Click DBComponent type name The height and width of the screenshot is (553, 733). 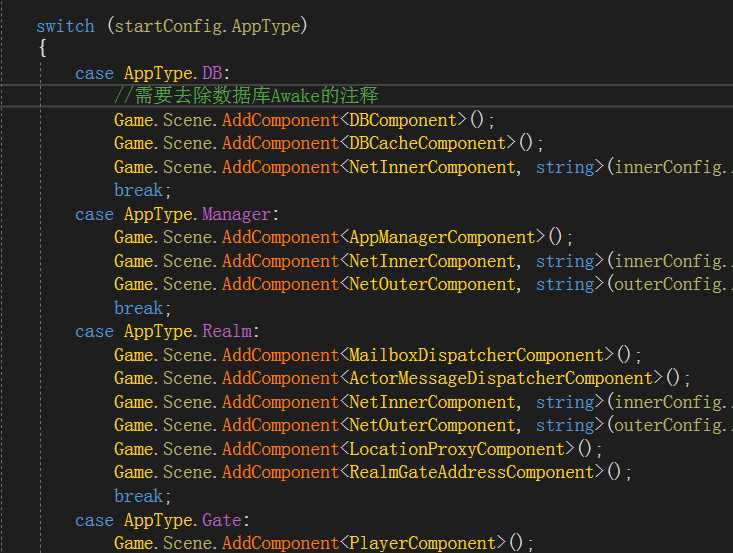pos(403,120)
